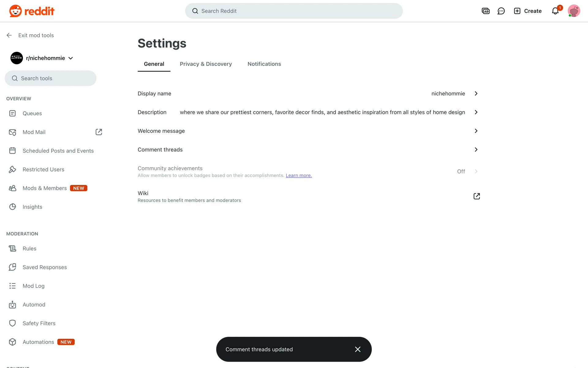
Task: Go to Reddit home via logo
Action: pos(32,11)
